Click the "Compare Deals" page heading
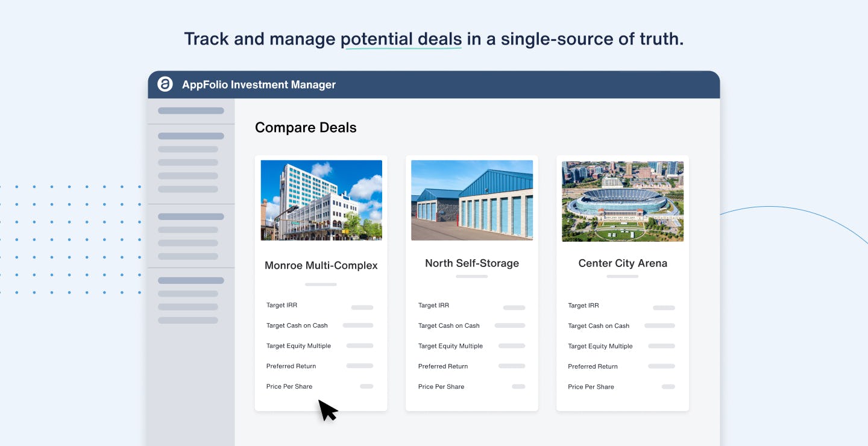868x446 pixels. 306,127
